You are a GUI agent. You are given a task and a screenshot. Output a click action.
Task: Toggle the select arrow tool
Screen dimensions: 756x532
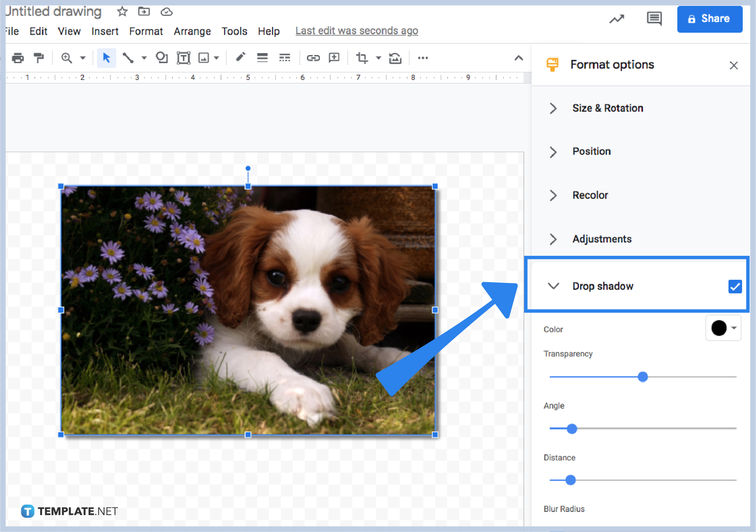pos(106,58)
